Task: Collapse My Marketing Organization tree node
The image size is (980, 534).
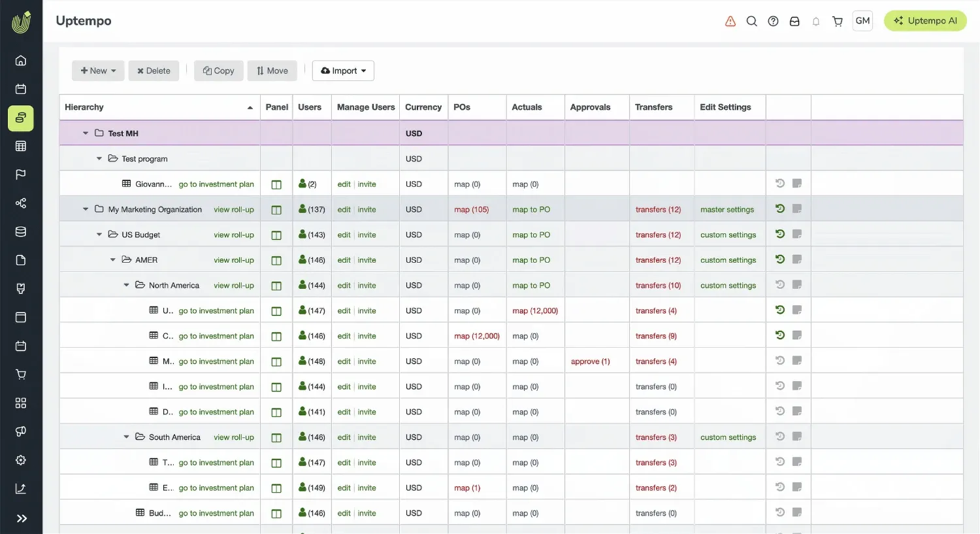Action: coord(86,209)
